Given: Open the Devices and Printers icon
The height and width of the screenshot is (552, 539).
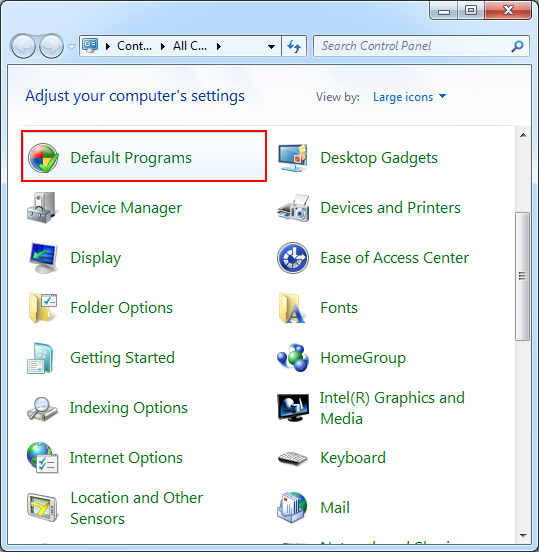Looking at the screenshot, I should coord(293,208).
